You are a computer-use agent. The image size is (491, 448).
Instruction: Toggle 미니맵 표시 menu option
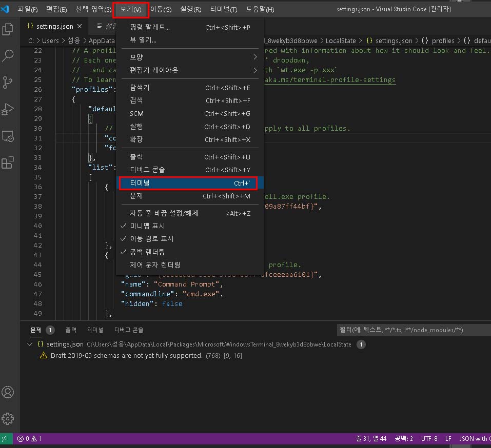tap(190, 226)
